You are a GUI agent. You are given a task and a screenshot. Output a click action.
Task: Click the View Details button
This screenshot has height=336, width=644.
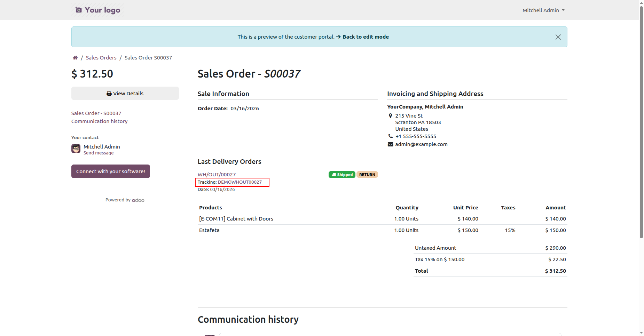coord(125,94)
